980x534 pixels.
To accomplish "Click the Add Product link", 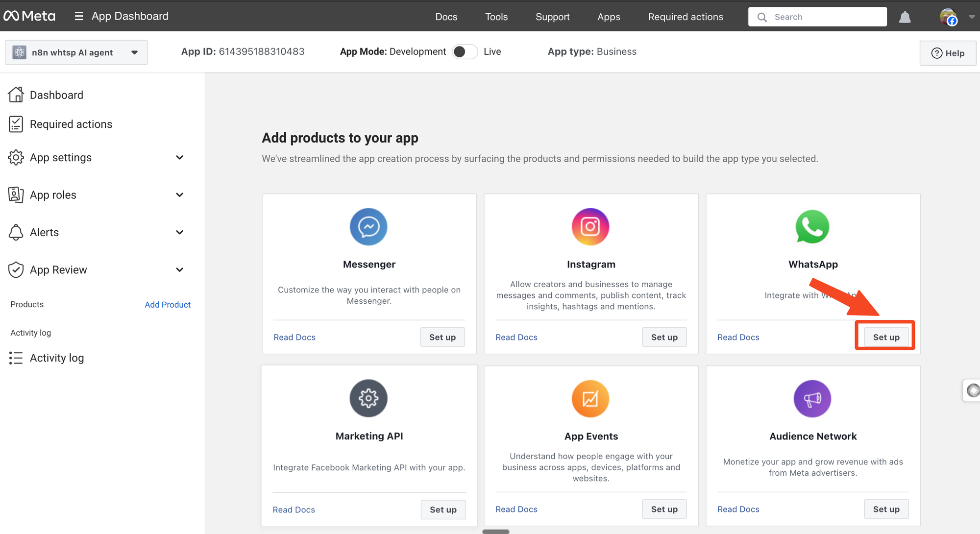I will pos(168,305).
